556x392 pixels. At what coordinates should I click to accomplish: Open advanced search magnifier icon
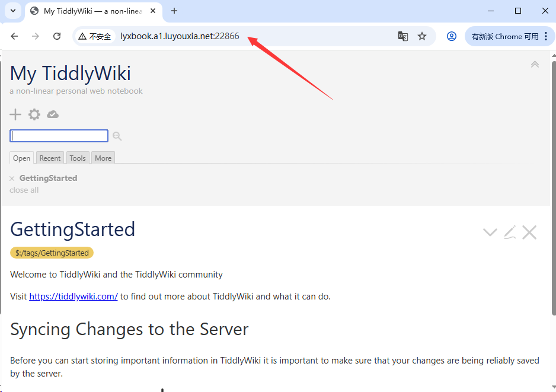(x=117, y=136)
